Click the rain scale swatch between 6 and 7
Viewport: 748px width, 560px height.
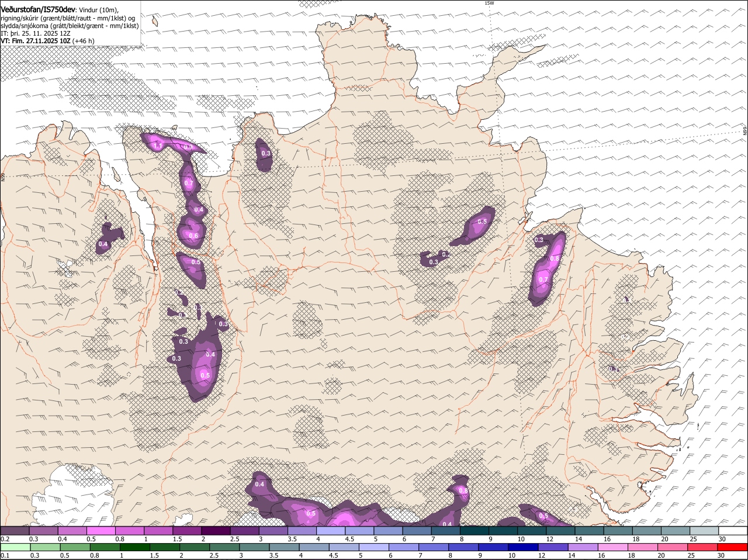(404, 548)
